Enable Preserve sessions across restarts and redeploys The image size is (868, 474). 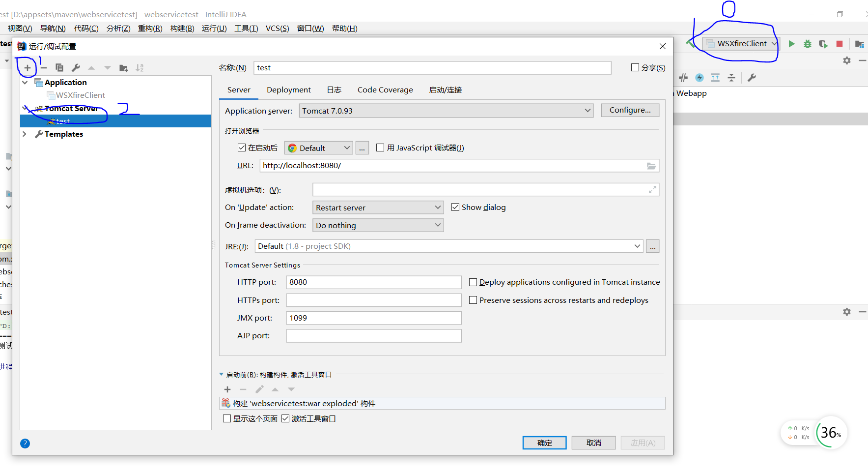tap(473, 300)
